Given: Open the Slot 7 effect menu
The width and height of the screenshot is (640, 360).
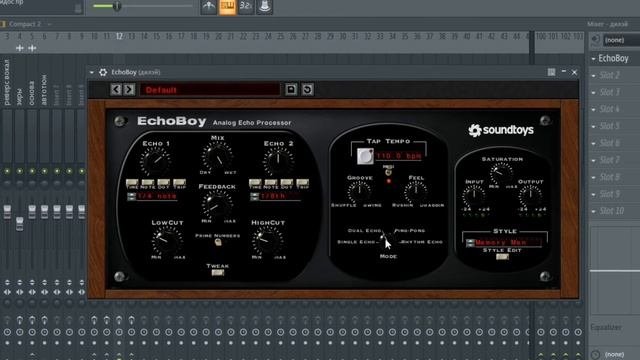Looking at the screenshot, I should [x=593, y=160].
